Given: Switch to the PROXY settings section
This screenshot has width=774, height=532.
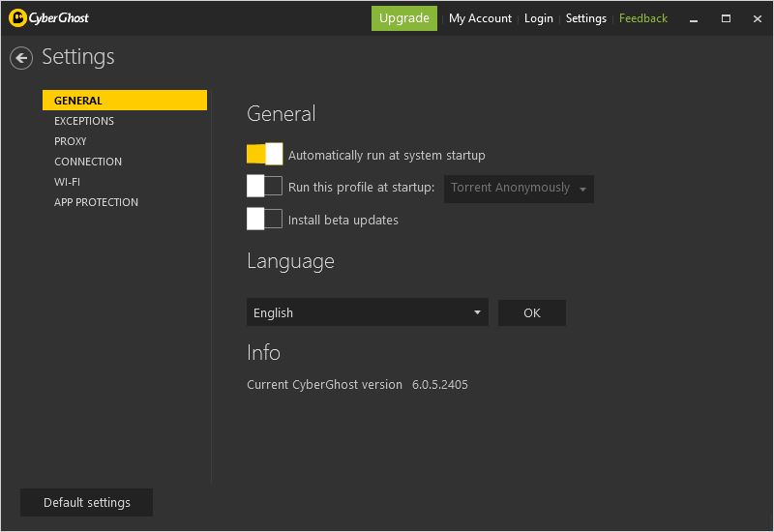Looking at the screenshot, I should 70,141.
